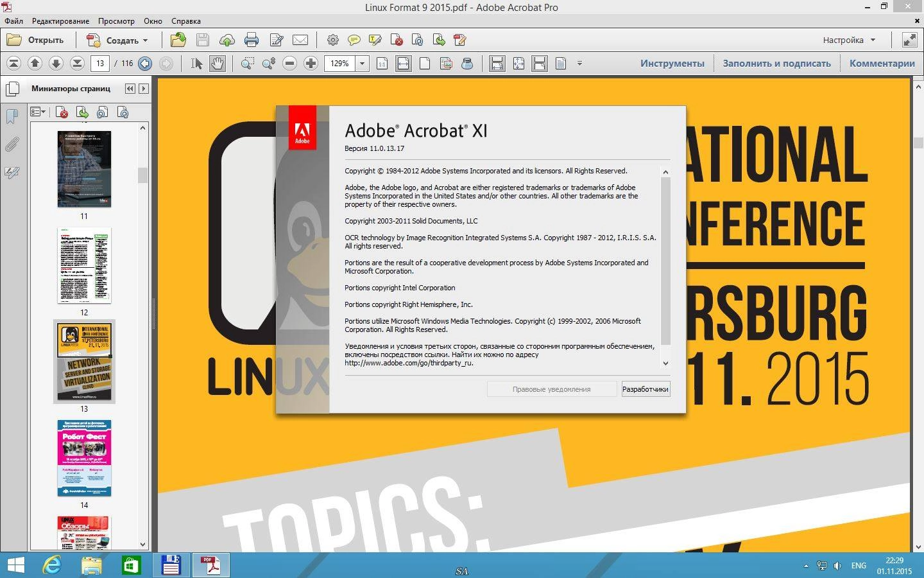Viewport: 924px width, 578px height.
Task: Print the document via printer icon
Action: pos(252,40)
